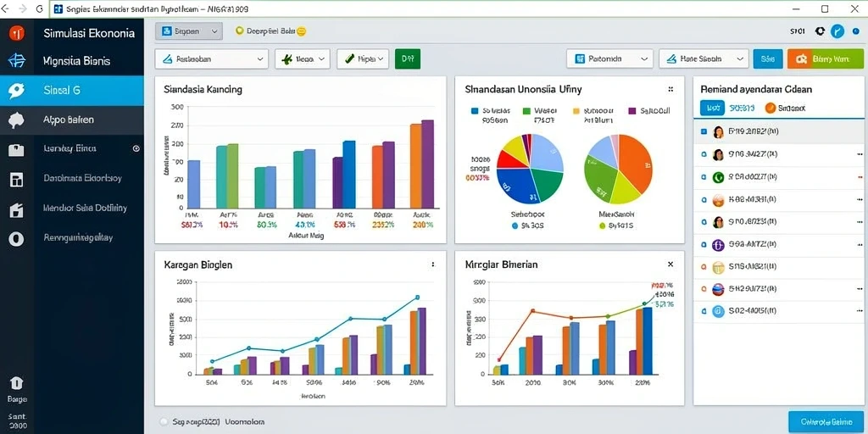868x434 pixels.
Task: Click the blue legend swatch above pie charts
Action: pyautogui.click(x=475, y=111)
